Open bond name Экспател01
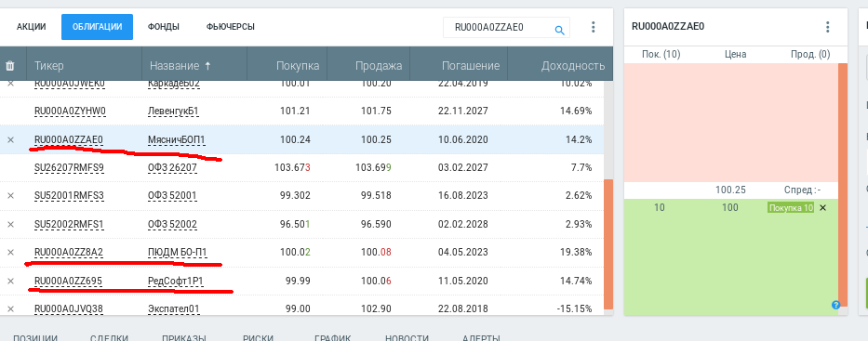Viewport: 868px width, 341px height. pos(173,308)
